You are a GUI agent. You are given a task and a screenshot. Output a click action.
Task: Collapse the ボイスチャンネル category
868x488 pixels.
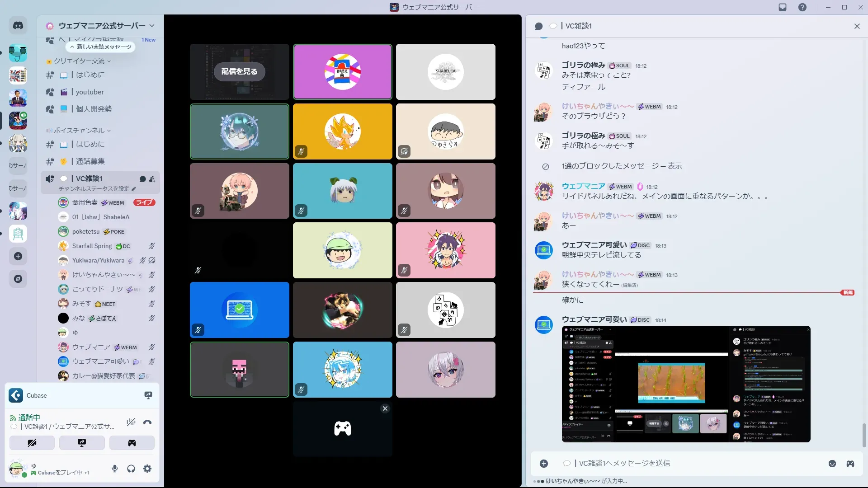pyautogui.click(x=80, y=131)
